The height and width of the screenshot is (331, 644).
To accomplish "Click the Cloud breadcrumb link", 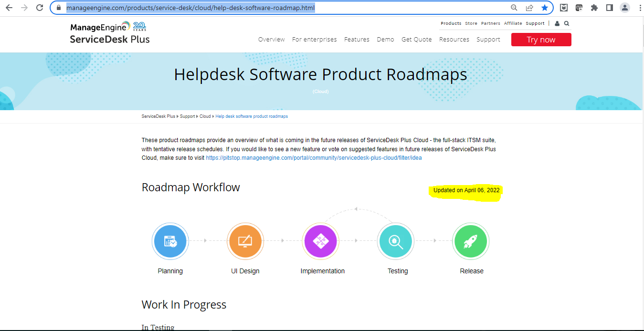I will point(205,116).
